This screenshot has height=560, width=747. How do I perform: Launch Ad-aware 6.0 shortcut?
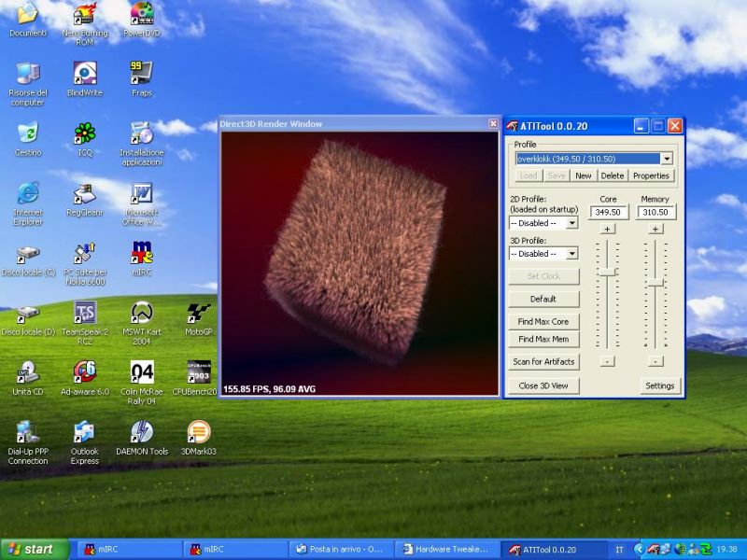[85, 379]
